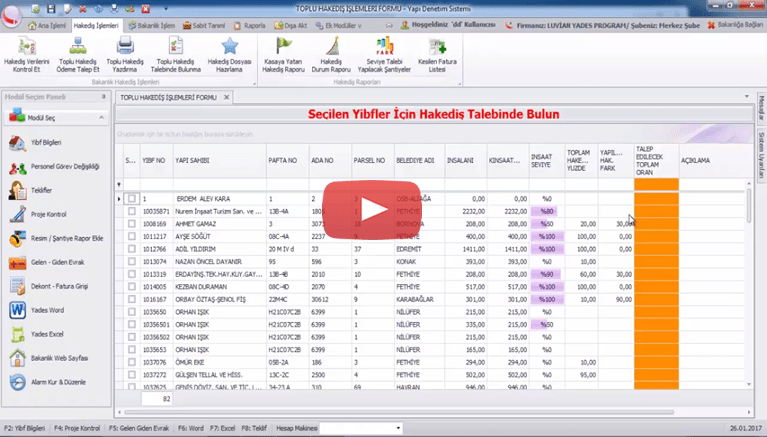Select the checkbox for ORBAY ÖZTAŞ row

pos(131,298)
